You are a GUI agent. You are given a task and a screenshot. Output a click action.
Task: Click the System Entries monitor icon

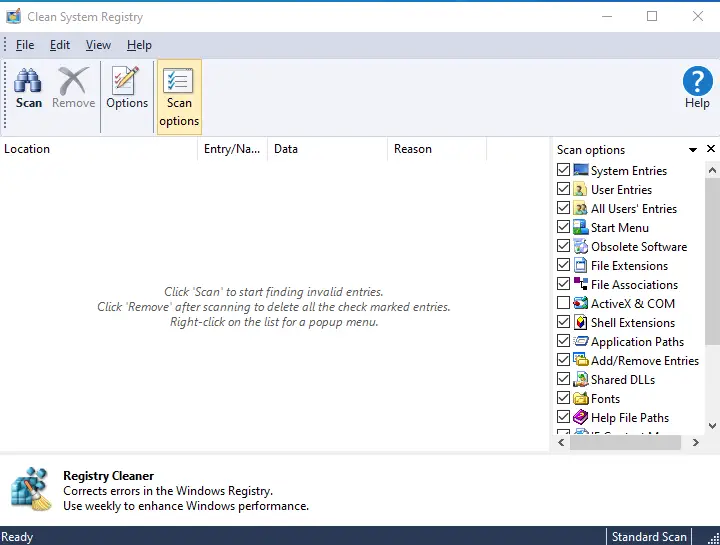580,170
